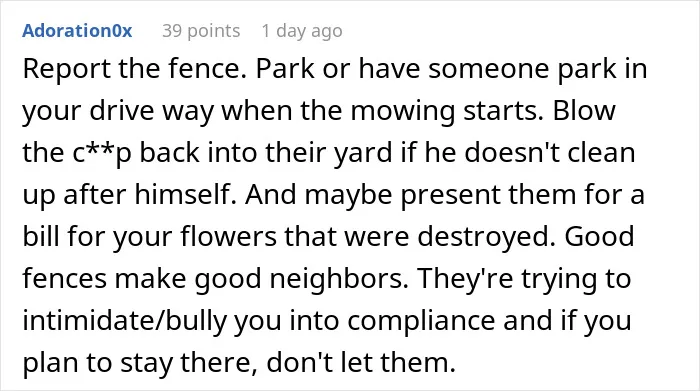700x391 pixels.
Task: Click the word 'bill' in the comment
Action: coord(41,236)
